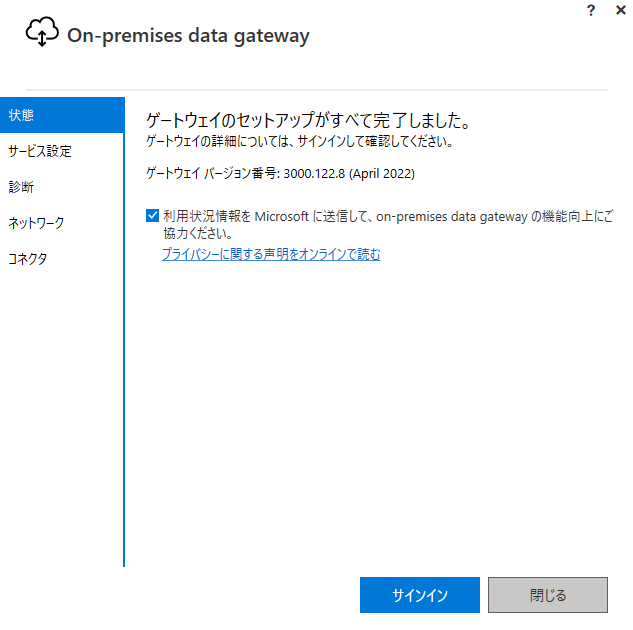633x630 pixels.
Task: Go to the ネットワーク tab
Action: pyautogui.click(x=62, y=223)
